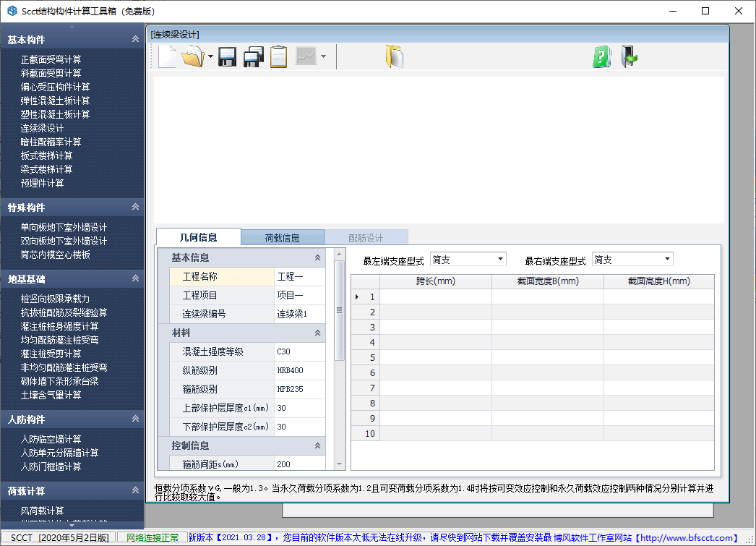Image resolution: width=756 pixels, height=546 pixels.
Task: Collapse the 材料 property section
Action: 318,333
